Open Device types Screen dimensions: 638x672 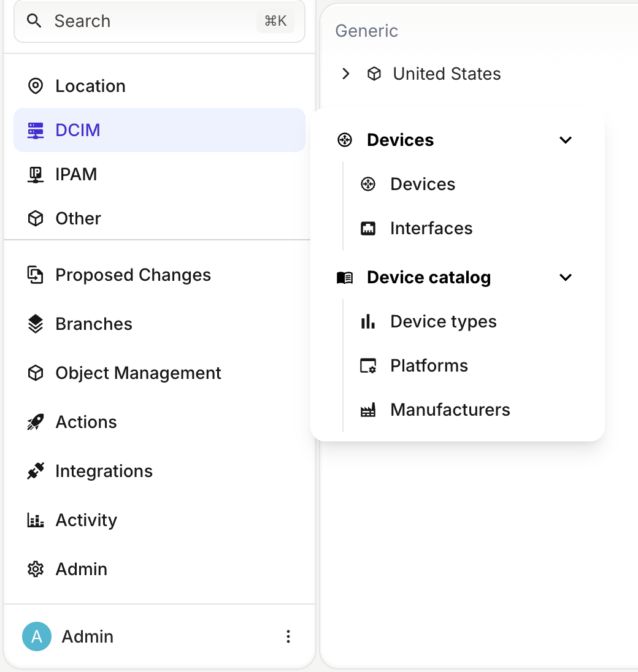point(444,322)
